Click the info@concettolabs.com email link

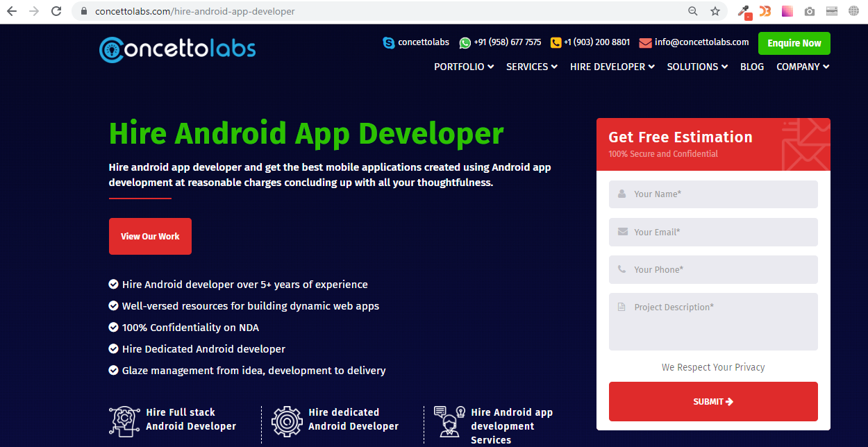pyautogui.click(x=702, y=42)
